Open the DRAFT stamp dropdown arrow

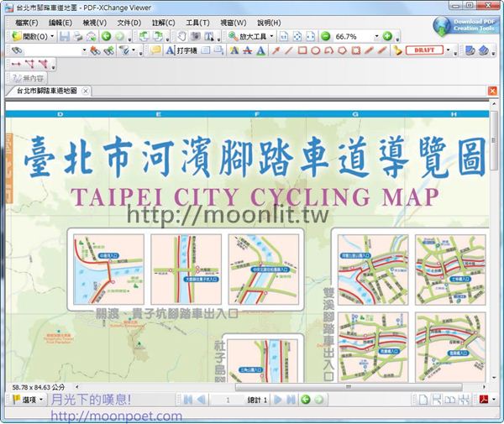448,50
